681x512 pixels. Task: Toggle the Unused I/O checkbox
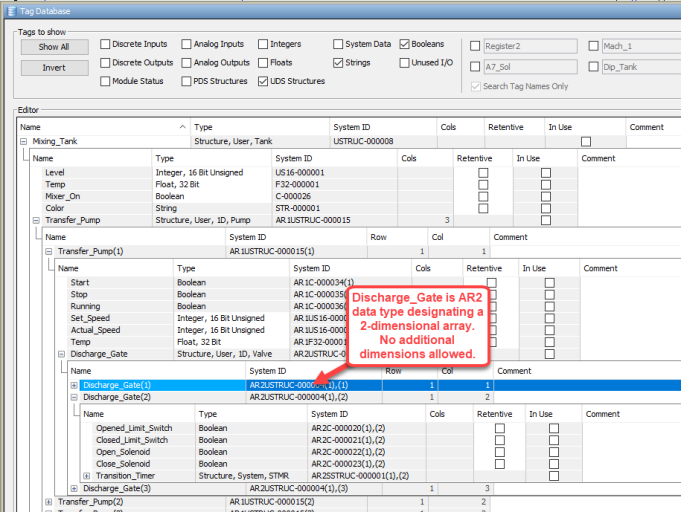[x=405, y=63]
